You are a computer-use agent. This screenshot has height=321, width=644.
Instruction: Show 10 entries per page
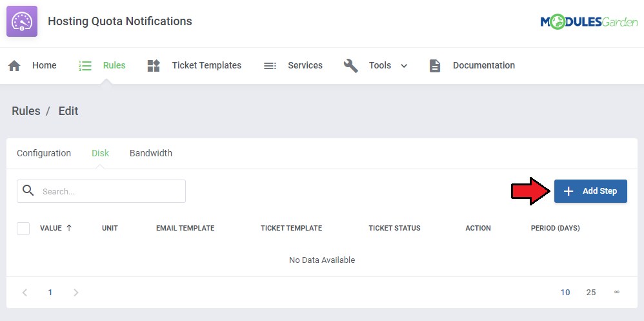point(565,292)
